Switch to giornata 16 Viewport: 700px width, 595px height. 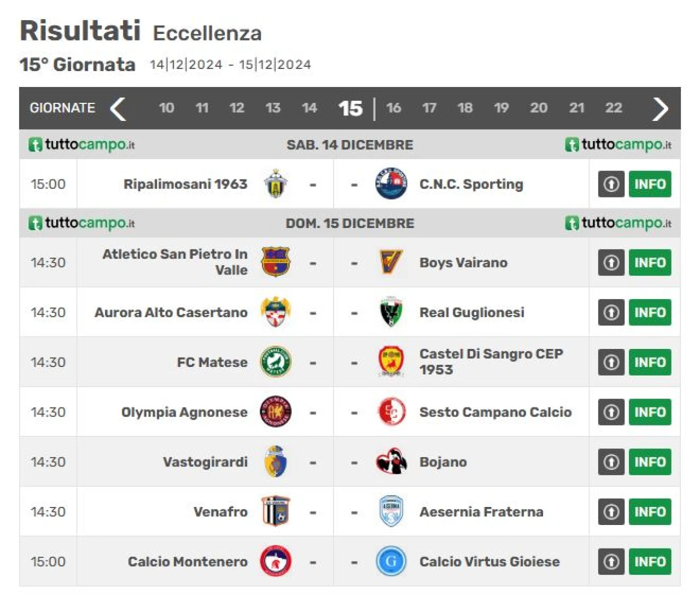(394, 108)
